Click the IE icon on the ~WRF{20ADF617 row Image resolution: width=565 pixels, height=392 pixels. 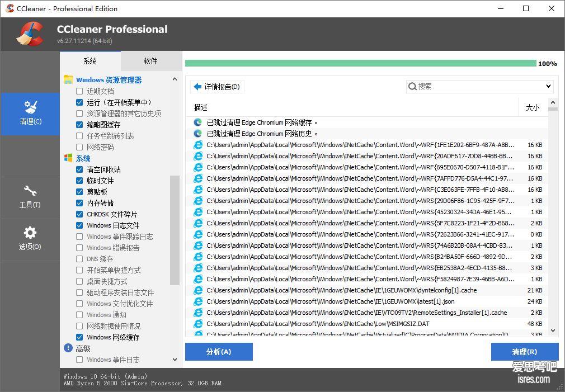(198, 156)
